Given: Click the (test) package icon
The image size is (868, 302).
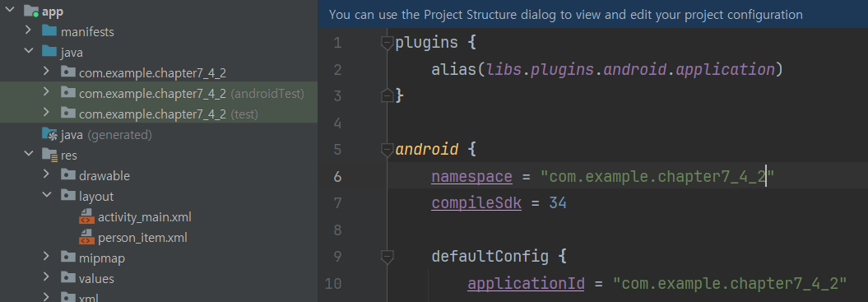Looking at the screenshot, I should tap(68, 113).
